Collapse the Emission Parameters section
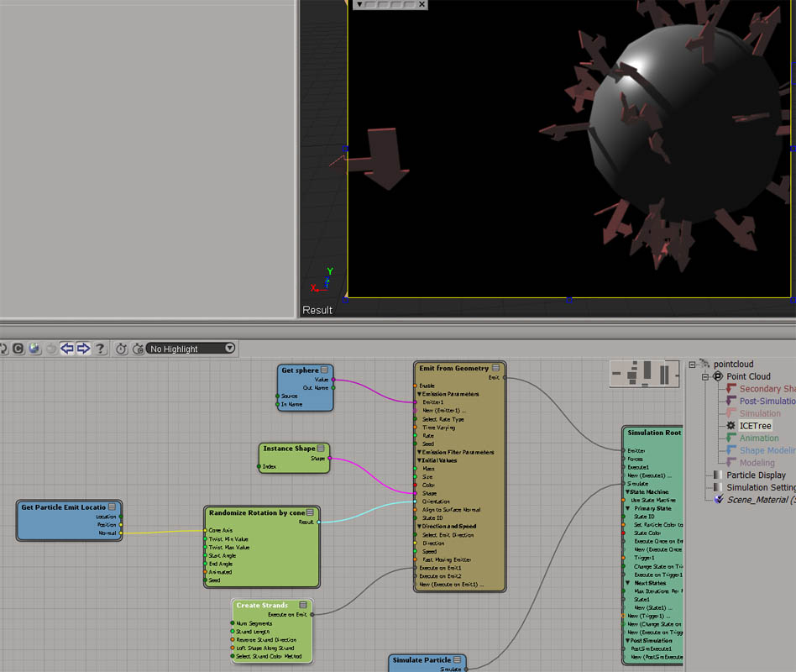796x672 pixels. 419,394
